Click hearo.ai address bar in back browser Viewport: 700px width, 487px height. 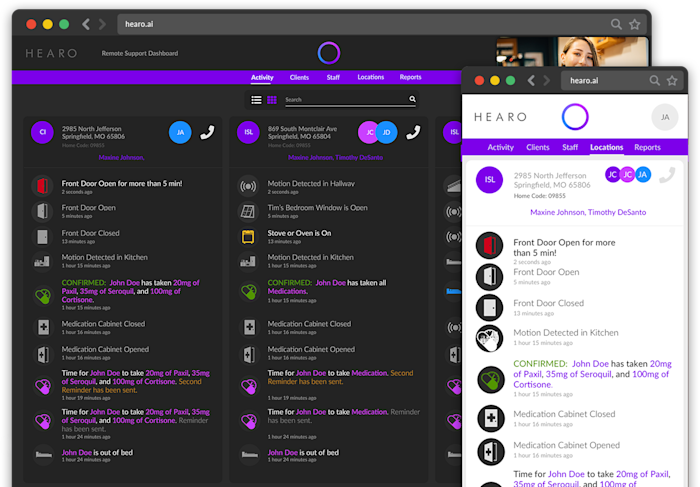coord(382,24)
